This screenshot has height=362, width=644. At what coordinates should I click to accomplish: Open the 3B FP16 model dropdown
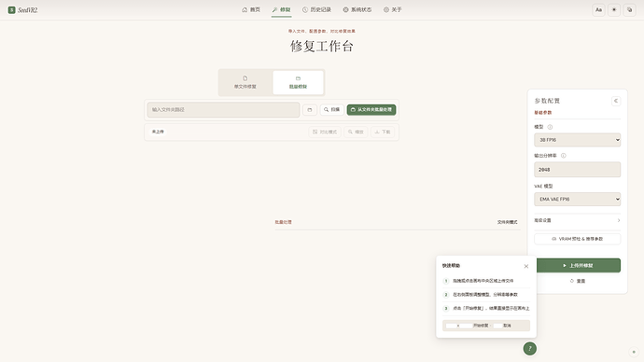click(x=577, y=140)
